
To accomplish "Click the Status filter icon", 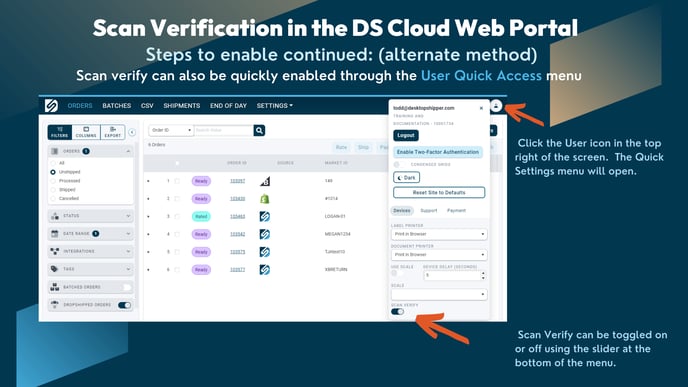I will click(x=55, y=216).
